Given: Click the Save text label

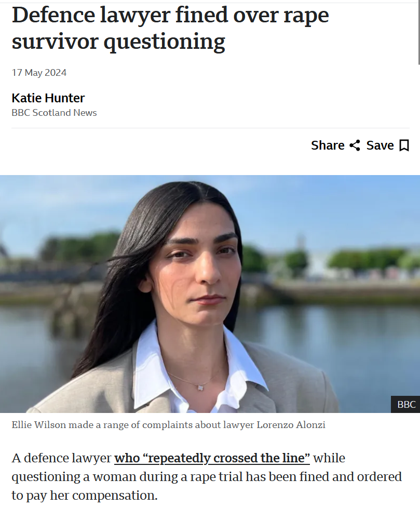Looking at the screenshot, I should click(380, 145).
